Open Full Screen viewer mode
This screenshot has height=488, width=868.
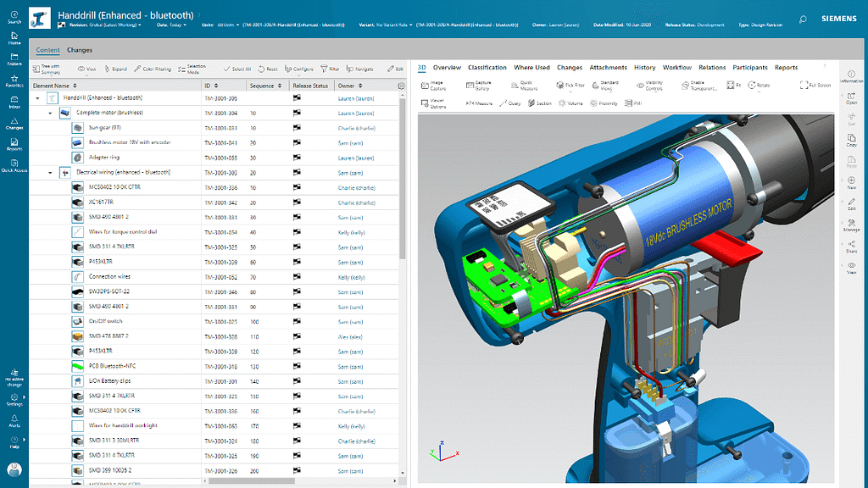pos(815,86)
